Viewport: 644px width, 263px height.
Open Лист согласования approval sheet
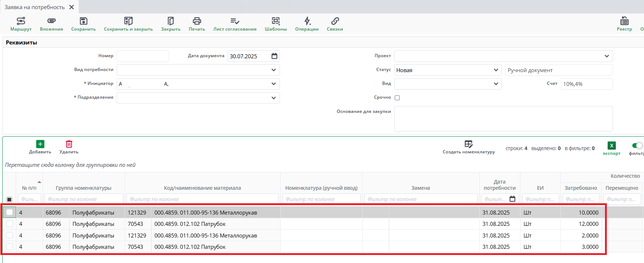(235, 21)
